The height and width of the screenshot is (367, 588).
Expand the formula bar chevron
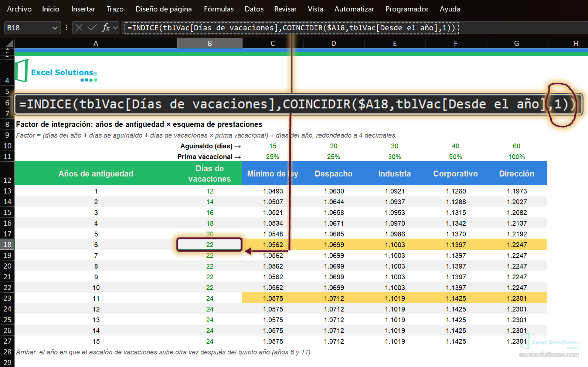point(116,27)
